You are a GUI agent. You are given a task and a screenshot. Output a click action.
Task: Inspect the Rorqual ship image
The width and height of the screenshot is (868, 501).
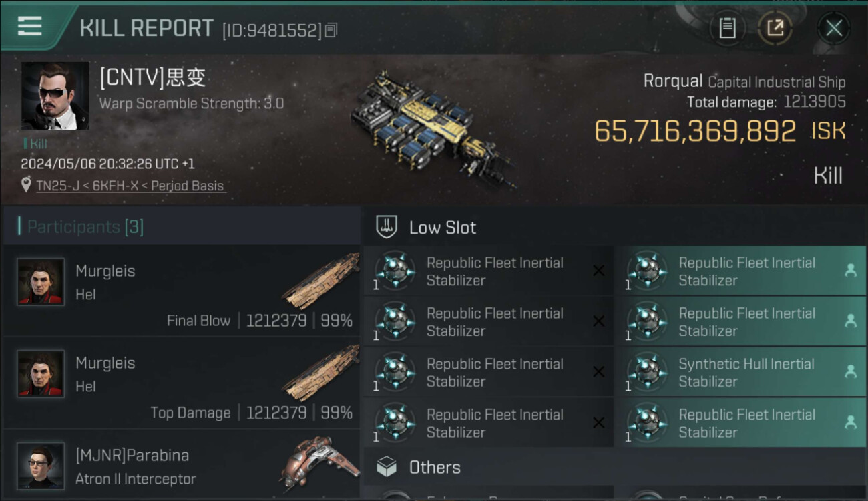[x=431, y=128]
